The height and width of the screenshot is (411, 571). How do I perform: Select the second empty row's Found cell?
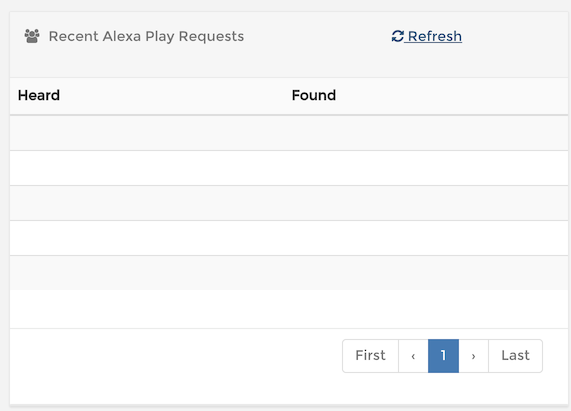426,168
